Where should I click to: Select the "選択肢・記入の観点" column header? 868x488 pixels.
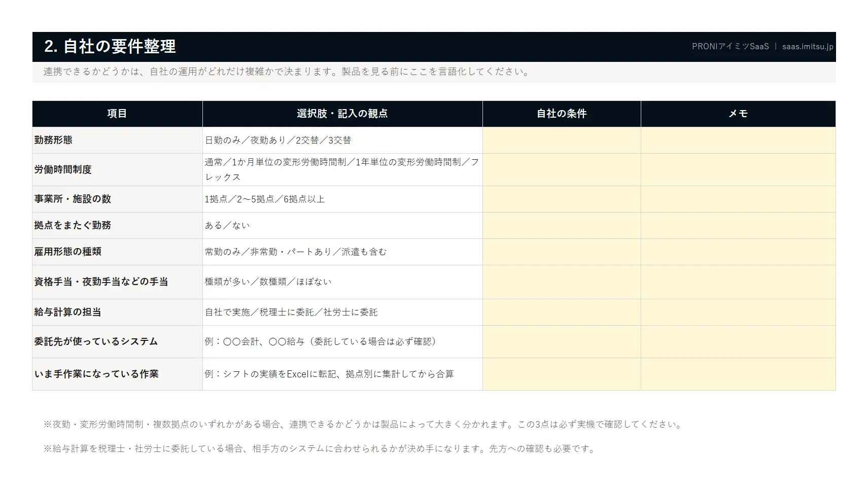click(x=342, y=114)
